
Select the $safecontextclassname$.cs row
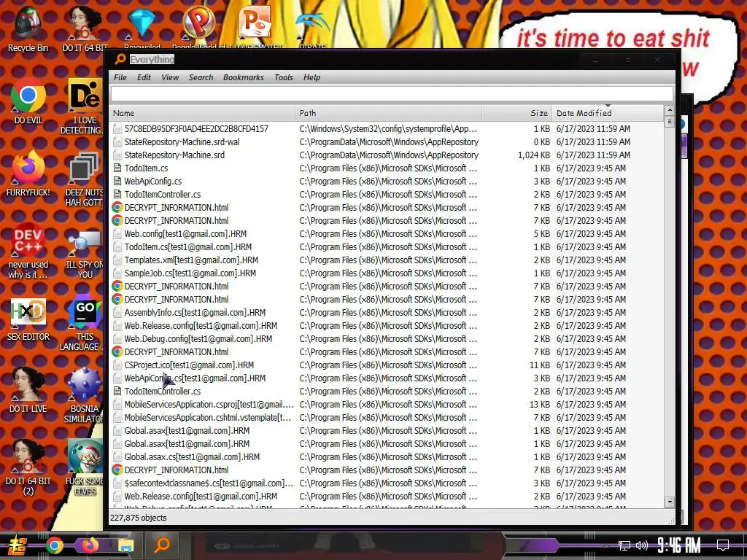[387, 483]
